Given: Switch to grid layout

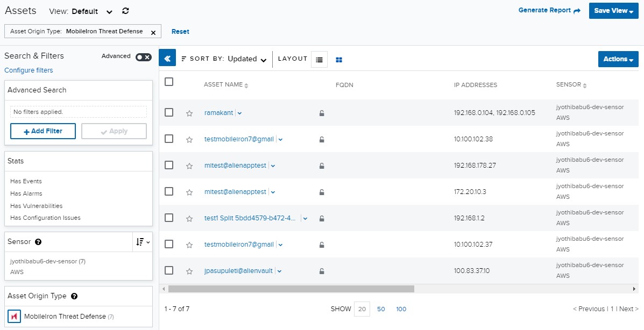Looking at the screenshot, I should [x=338, y=59].
